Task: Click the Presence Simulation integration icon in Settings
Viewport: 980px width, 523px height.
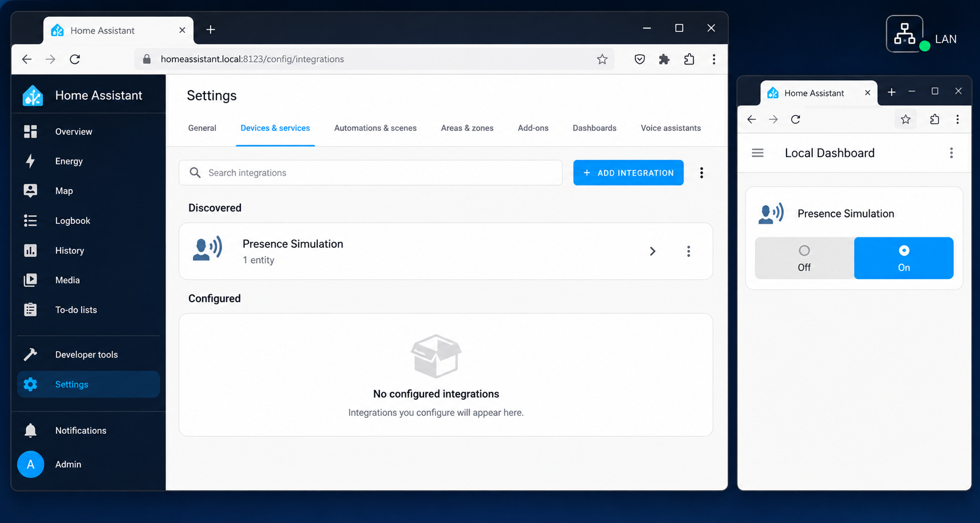Action: 207,249
